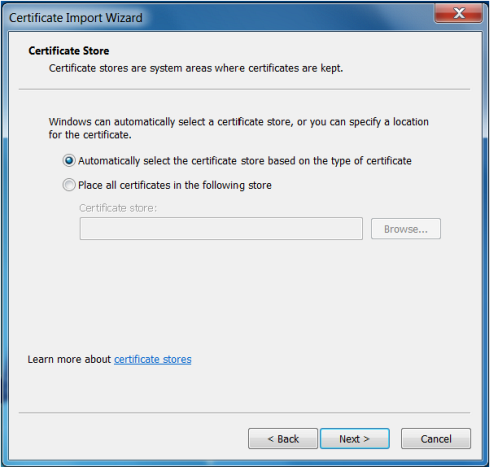The image size is (490, 467).
Task: Choose the Place all certificates radio button
Action: 69,185
